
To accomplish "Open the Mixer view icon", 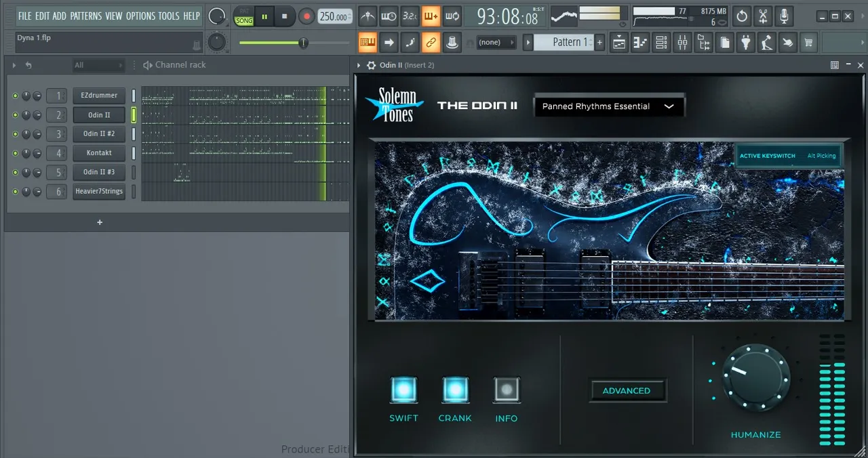I will [x=682, y=42].
